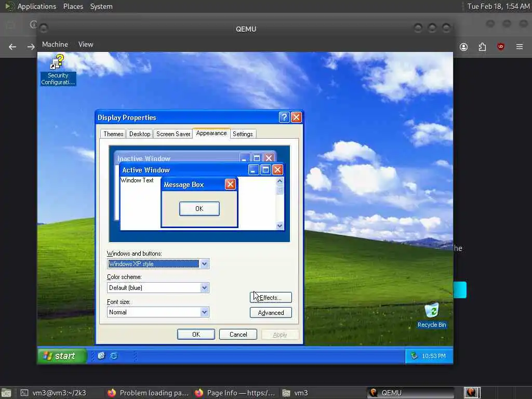
Task: Click the Effects button
Action: [x=270, y=298]
